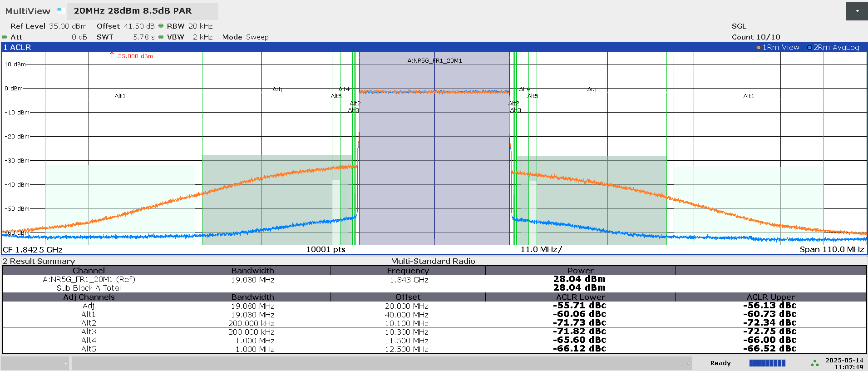
Task: Expand the wide status bar message dropdown
Action: coord(688,363)
